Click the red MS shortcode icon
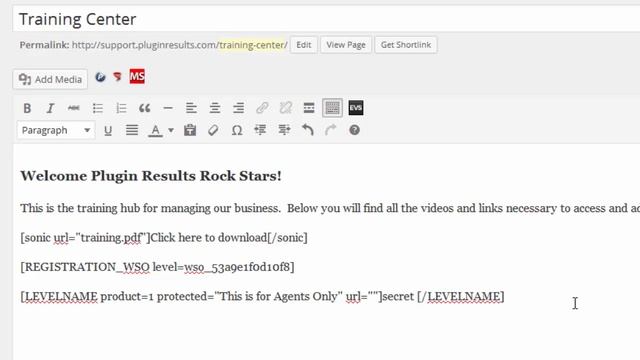The height and width of the screenshot is (360, 640). [x=137, y=76]
